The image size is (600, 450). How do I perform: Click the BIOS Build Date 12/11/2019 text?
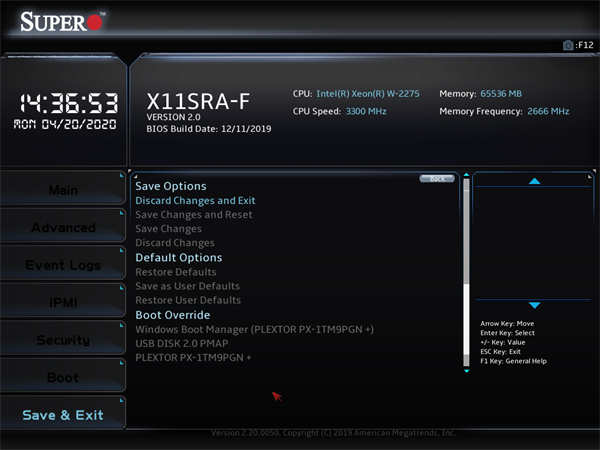(209, 129)
